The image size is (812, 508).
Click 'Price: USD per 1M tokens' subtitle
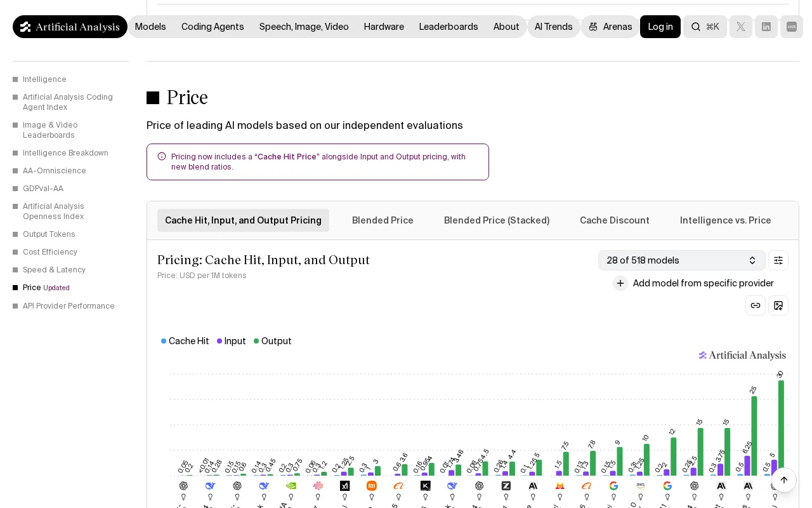(202, 276)
